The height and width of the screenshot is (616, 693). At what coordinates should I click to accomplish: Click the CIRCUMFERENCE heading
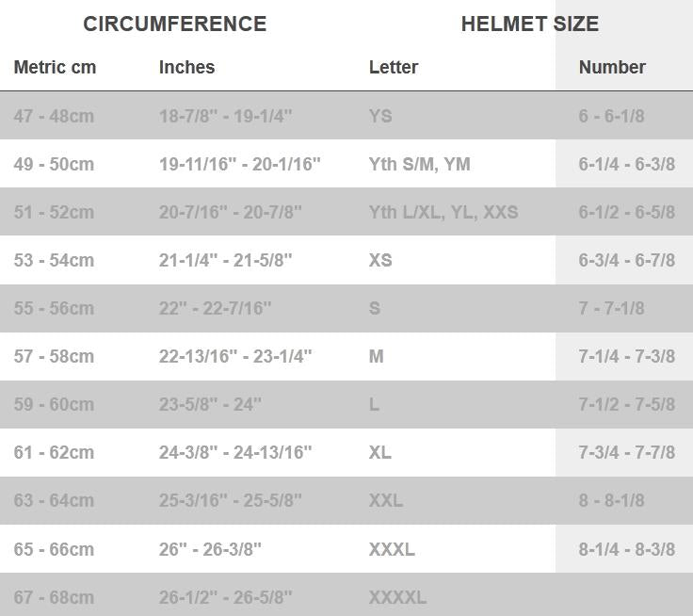pyautogui.click(x=174, y=24)
